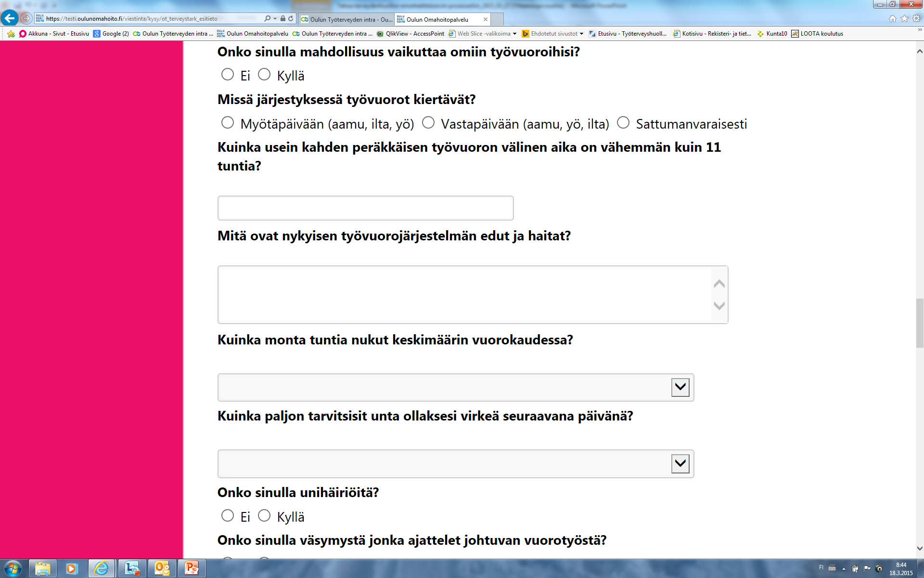The width and height of the screenshot is (924, 578).
Task: Choose Vastapäivään (aamu, yö, ilta) option
Action: pyautogui.click(x=428, y=122)
